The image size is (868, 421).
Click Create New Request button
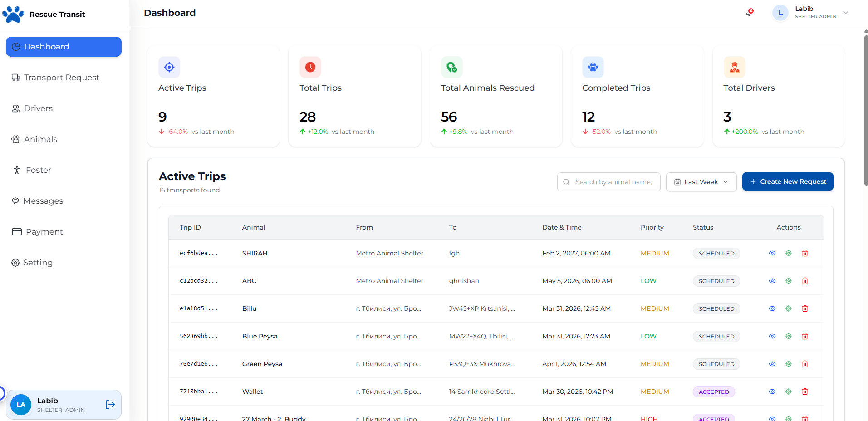[788, 181]
